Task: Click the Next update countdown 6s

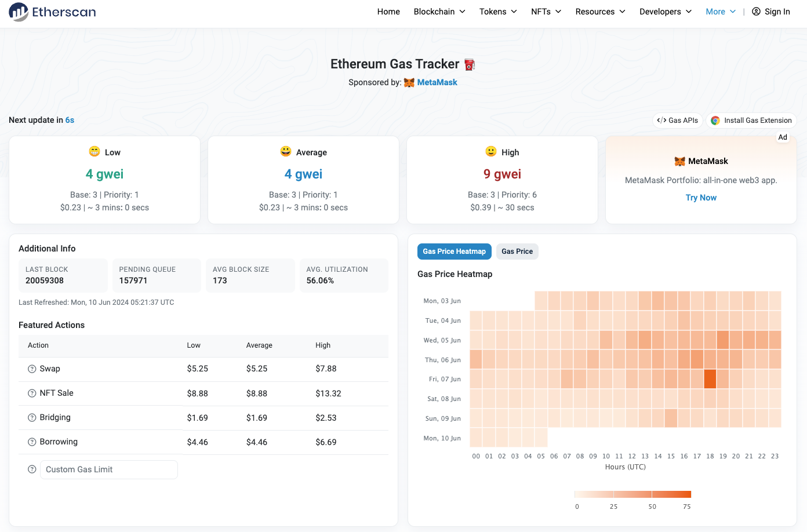Action: point(70,120)
